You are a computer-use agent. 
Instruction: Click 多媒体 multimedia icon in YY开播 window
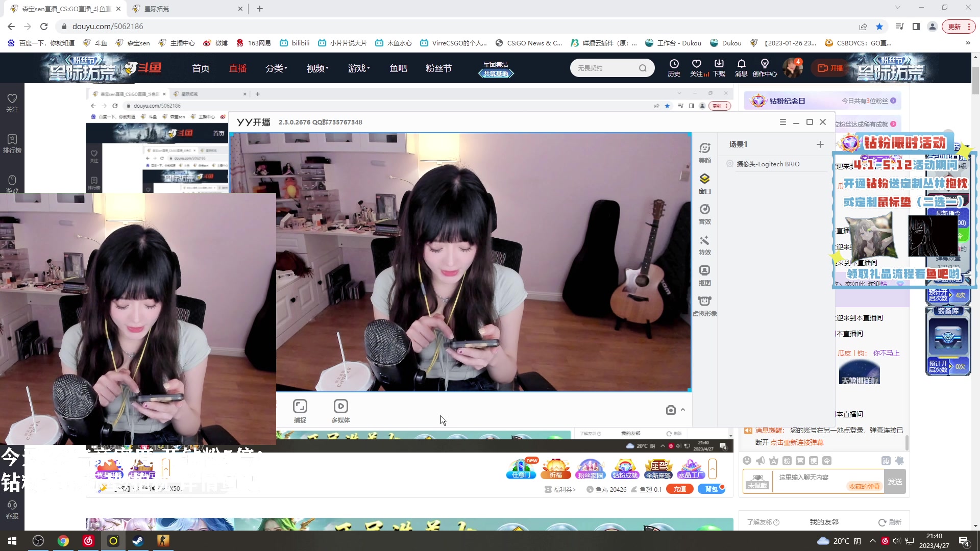[341, 411]
